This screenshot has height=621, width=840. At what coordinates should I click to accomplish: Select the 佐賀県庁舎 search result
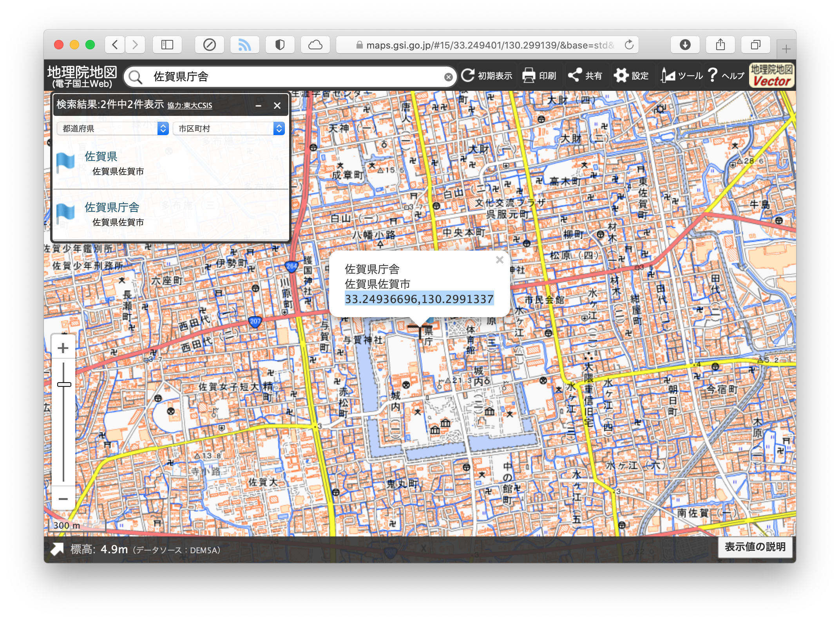171,214
